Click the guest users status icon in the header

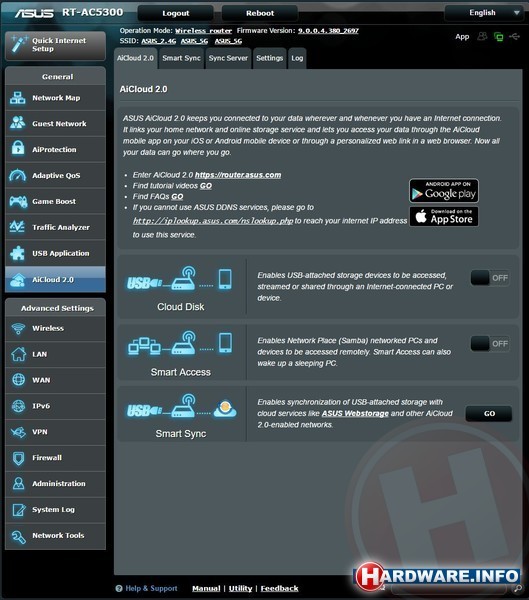pyautogui.click(x=482, y=36)
